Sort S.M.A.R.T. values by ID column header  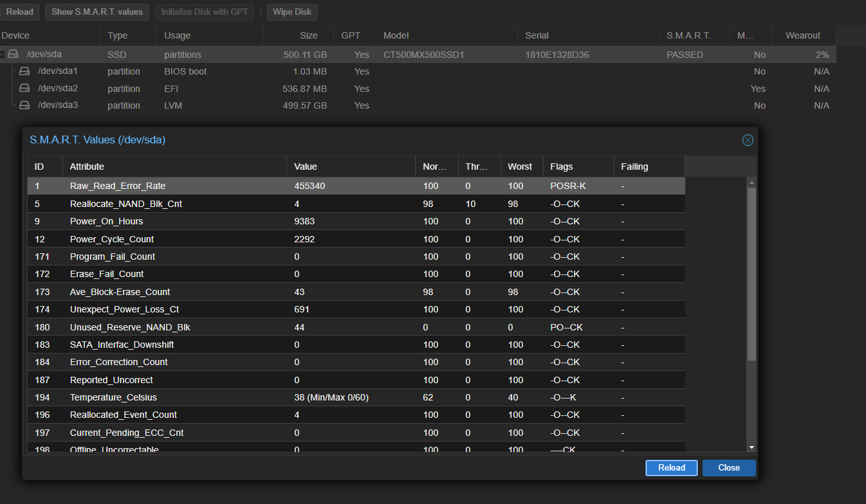pos(45,166)
